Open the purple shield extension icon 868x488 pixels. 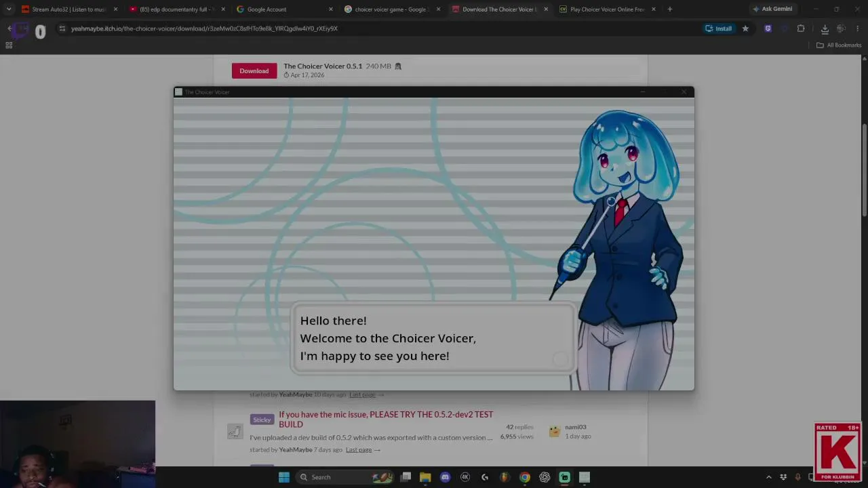tap(768, 28)
